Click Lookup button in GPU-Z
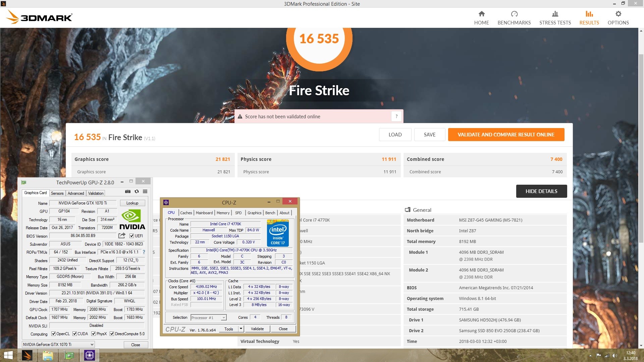The width and height of the screenshot is (644, 362). [132, 203]
